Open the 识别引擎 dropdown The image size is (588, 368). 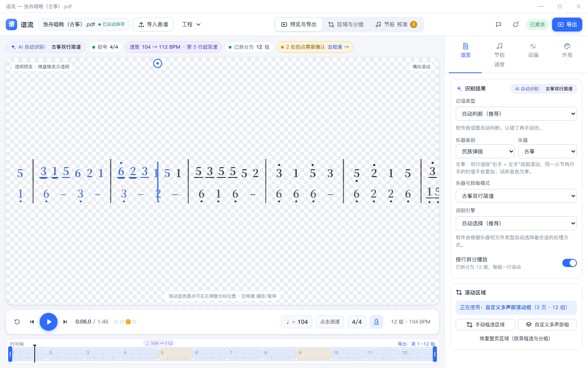coord(516,223)
